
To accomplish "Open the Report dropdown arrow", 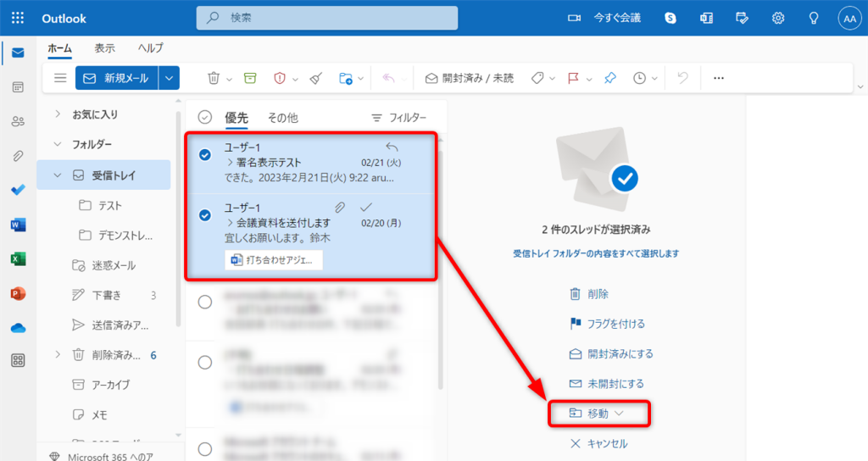I will tap(295, 79).
